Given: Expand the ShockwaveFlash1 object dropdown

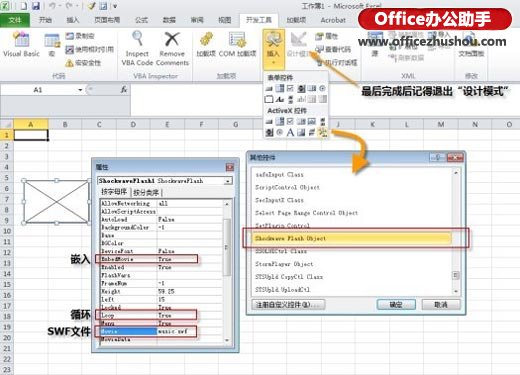Looking at the screenshot, I should click(228, 181).
